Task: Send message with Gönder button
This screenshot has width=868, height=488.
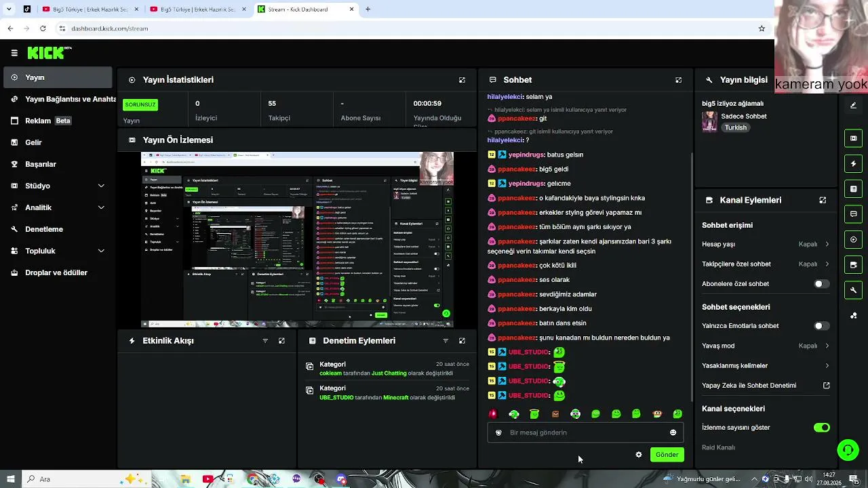Action: [667, 455]
